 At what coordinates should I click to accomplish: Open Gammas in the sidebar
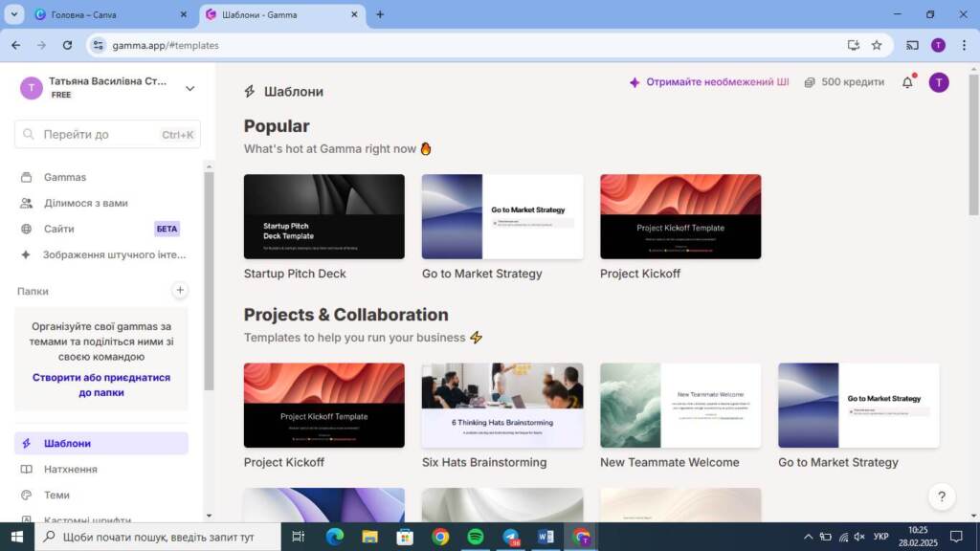click(65, 177)
